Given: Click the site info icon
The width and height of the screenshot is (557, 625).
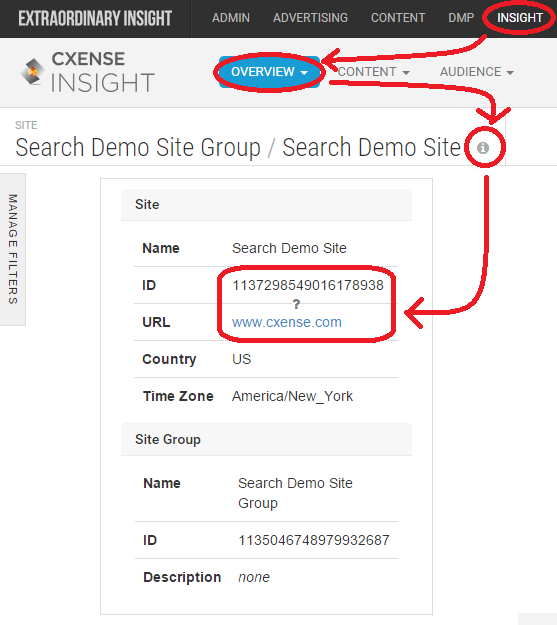Looking at the screenshot, I should (483, 148).
